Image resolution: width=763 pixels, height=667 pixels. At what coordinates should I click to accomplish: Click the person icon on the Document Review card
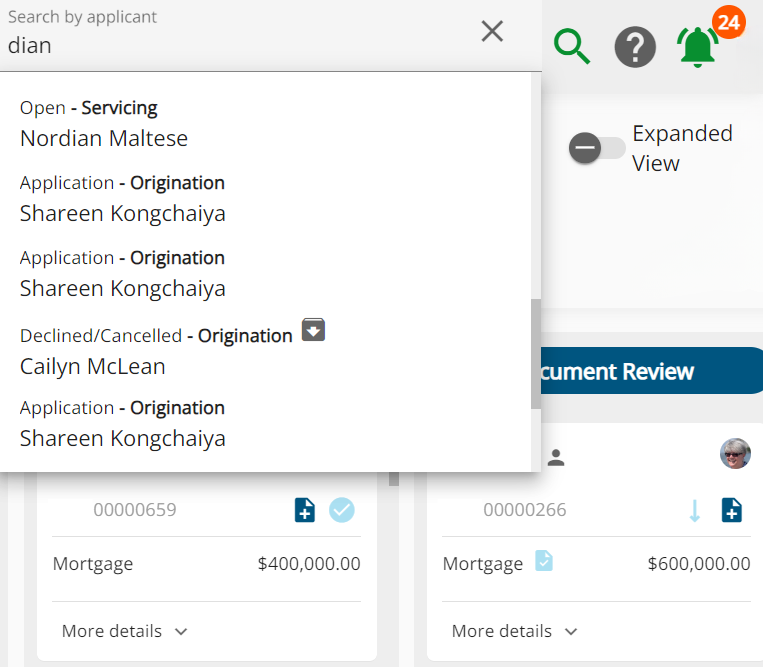[556, 457]
